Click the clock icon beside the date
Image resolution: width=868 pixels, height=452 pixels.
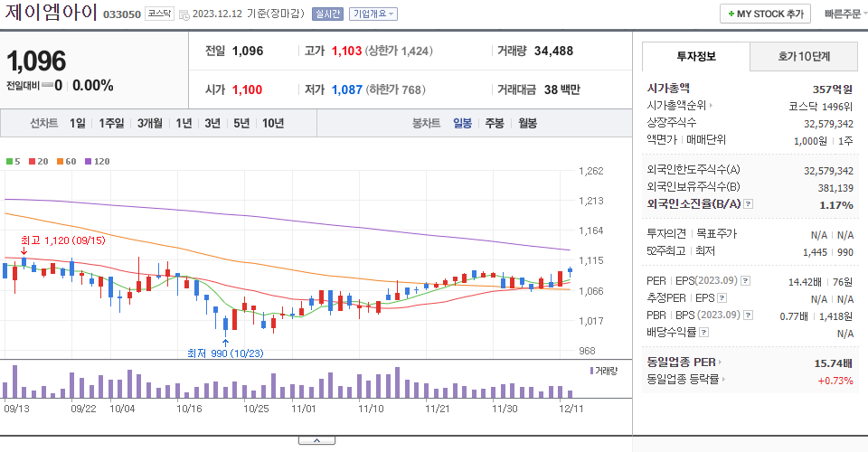tap(184, 15)
